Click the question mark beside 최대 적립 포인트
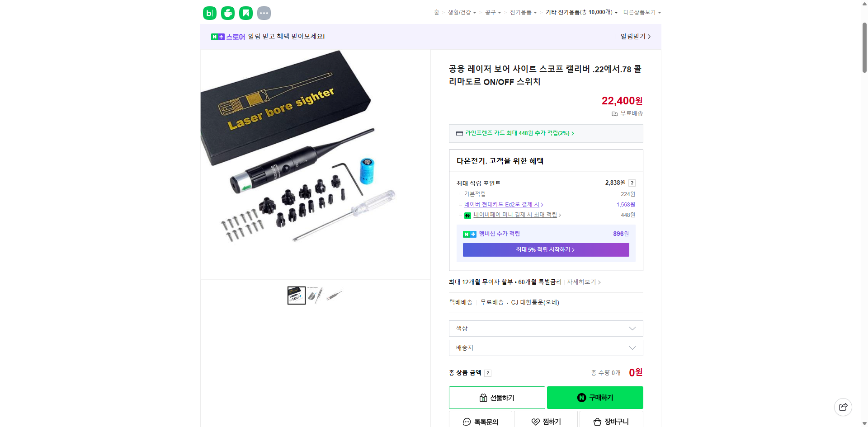 coord(632,183)
